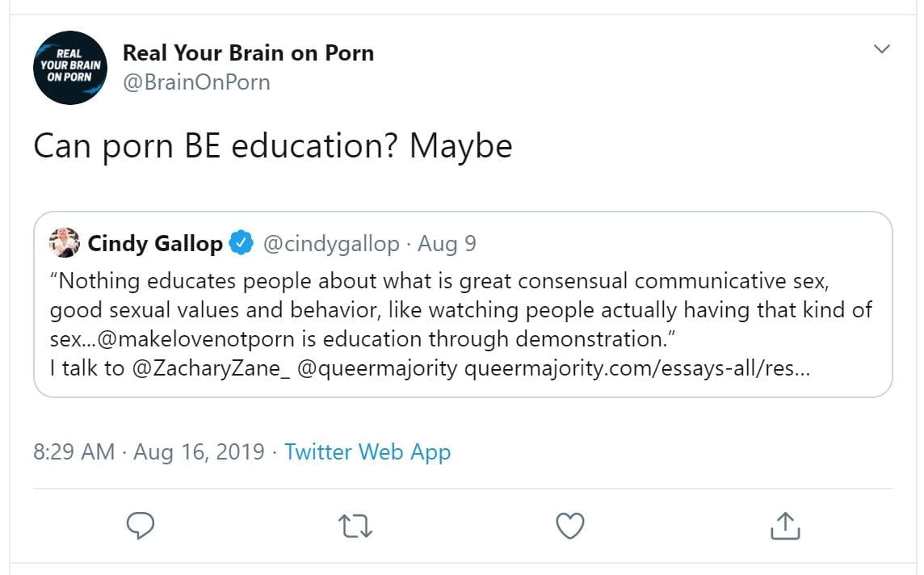Click the @BrainOnPorn handle
924x575 pixels.
(196, 82)
